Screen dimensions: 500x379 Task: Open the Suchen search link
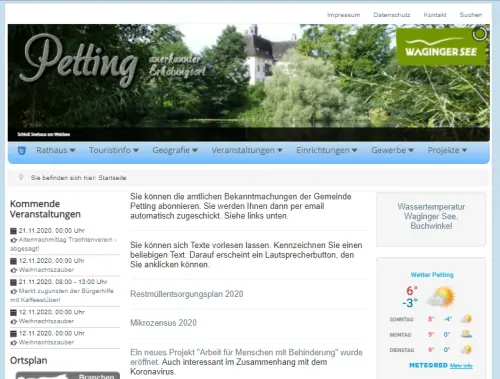pos(471,15)
